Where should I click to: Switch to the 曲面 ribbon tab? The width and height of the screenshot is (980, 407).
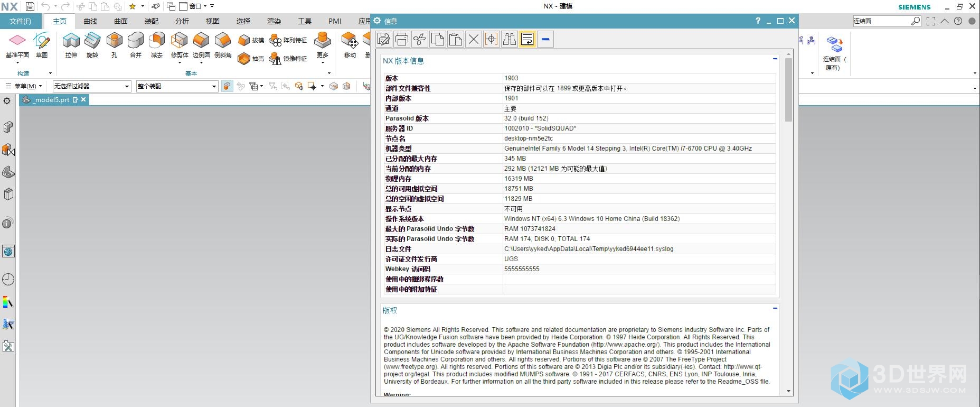pos(121,21)
